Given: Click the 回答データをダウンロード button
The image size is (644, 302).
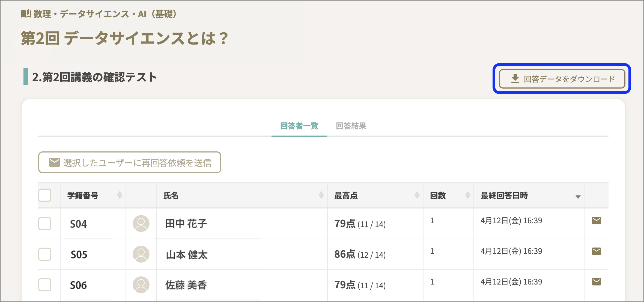Looking at the screenshot, I should coord(562,79).
